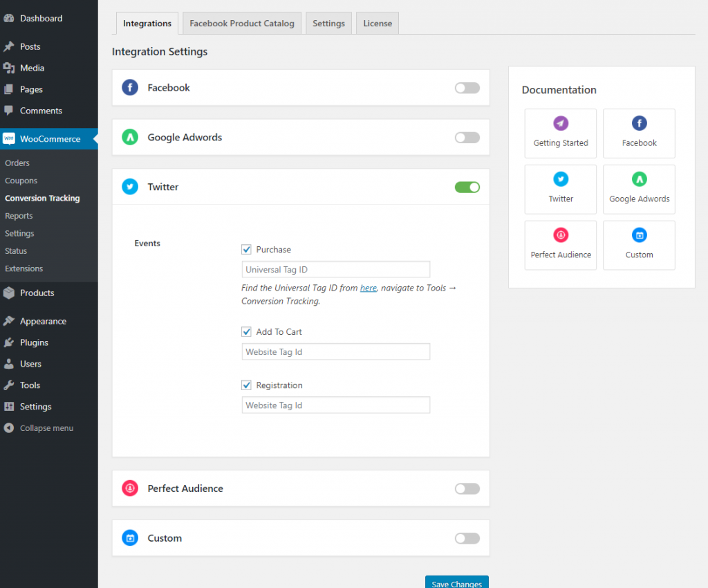708x588 pixels.
Task: Open the Getting Started documentation card
Action: pyautogui.click(x=560, y=133)
